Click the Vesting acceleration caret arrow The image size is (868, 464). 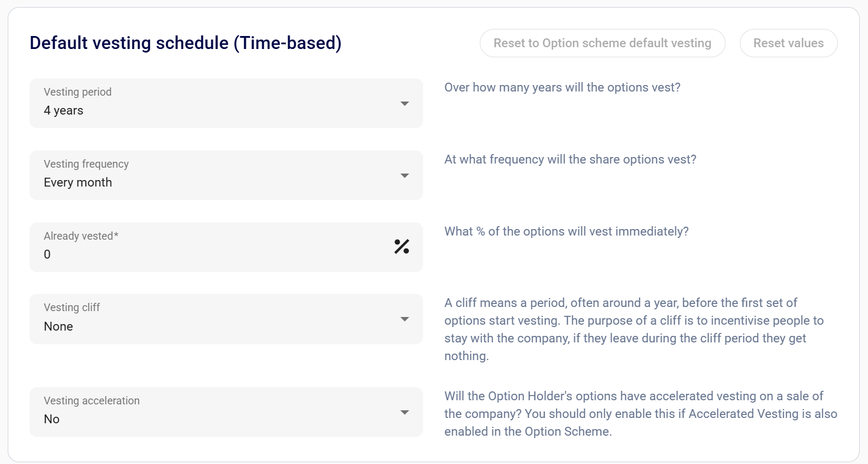[x=405, y=413]
